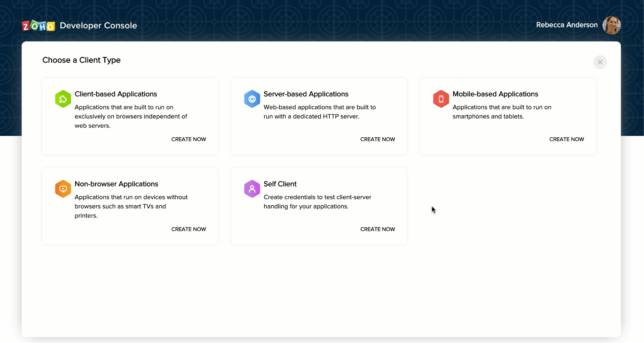Click the Mobile-based Applications phone icon
The width and height of the screenshot is (644, 343).
pyautogui.click(x=441, y=99)
